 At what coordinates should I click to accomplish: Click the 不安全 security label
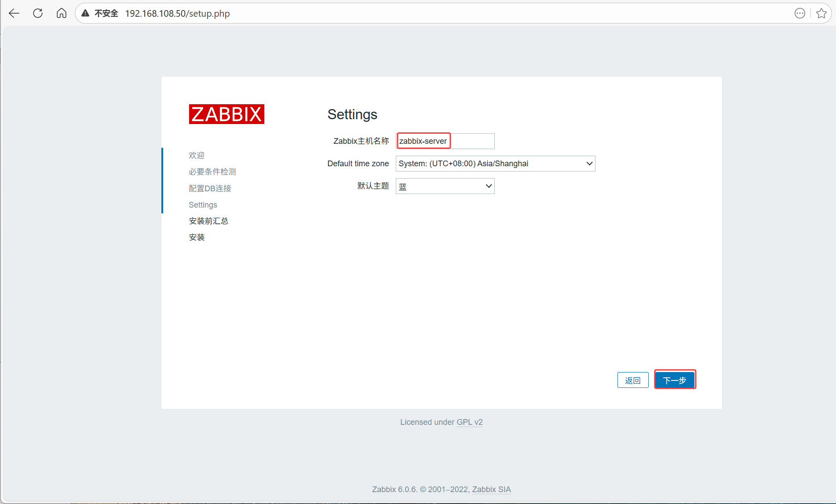[x=106, y=14]
